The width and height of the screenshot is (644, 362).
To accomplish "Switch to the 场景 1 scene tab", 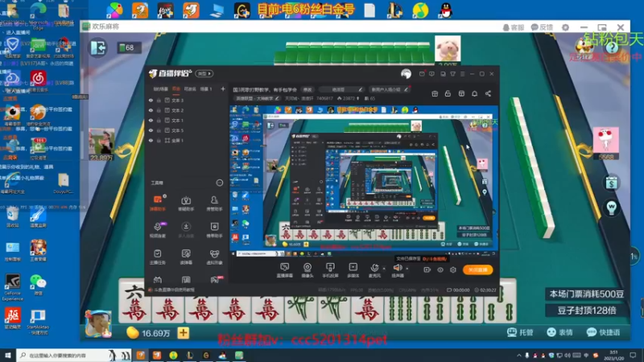I will pos(206,89).
